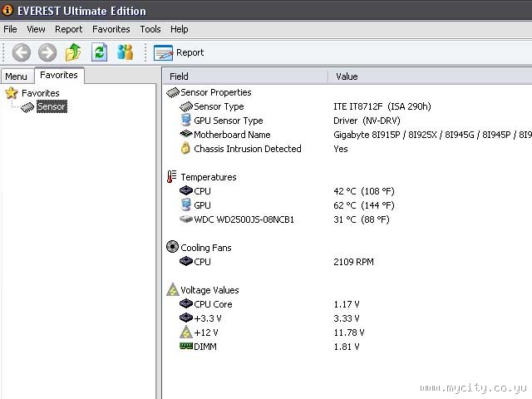Select the WDC WD2500JS-08NCB1 label
532x399 pixels.
pyautogui.click(x=244, y=219)
